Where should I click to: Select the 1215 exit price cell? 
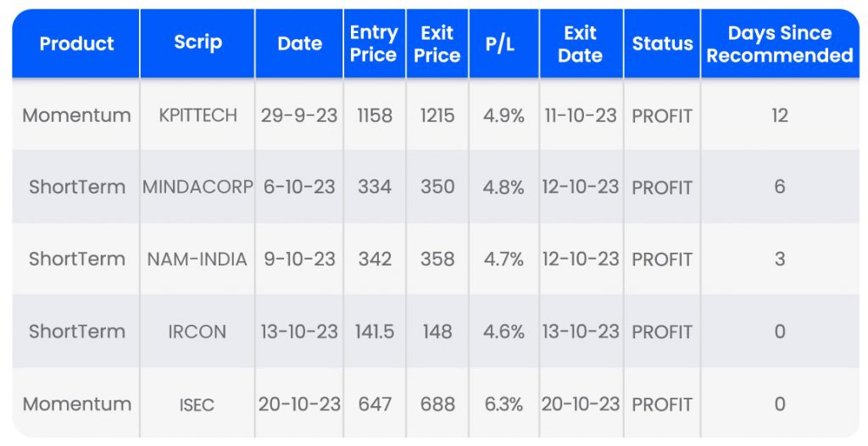click(437, 115)
